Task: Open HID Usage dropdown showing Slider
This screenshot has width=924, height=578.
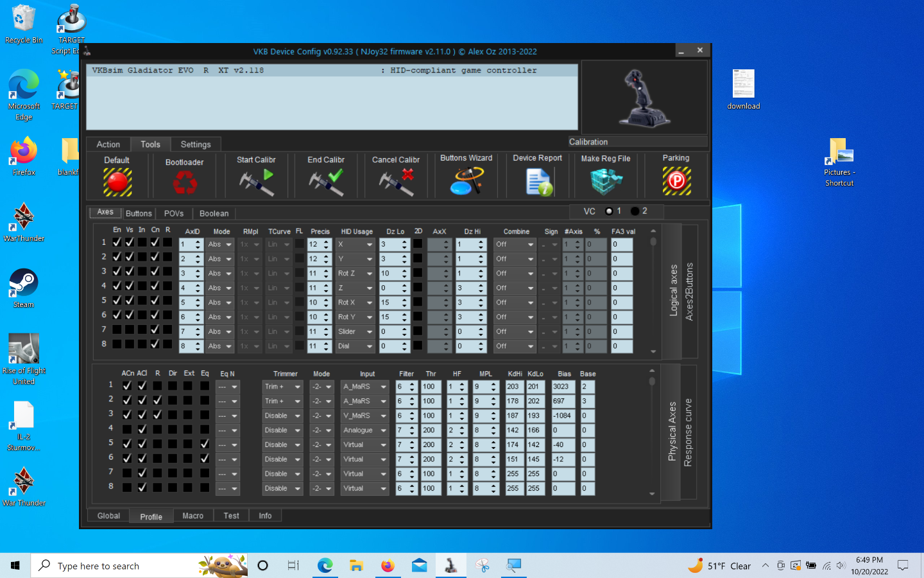Action: (355, 332)
